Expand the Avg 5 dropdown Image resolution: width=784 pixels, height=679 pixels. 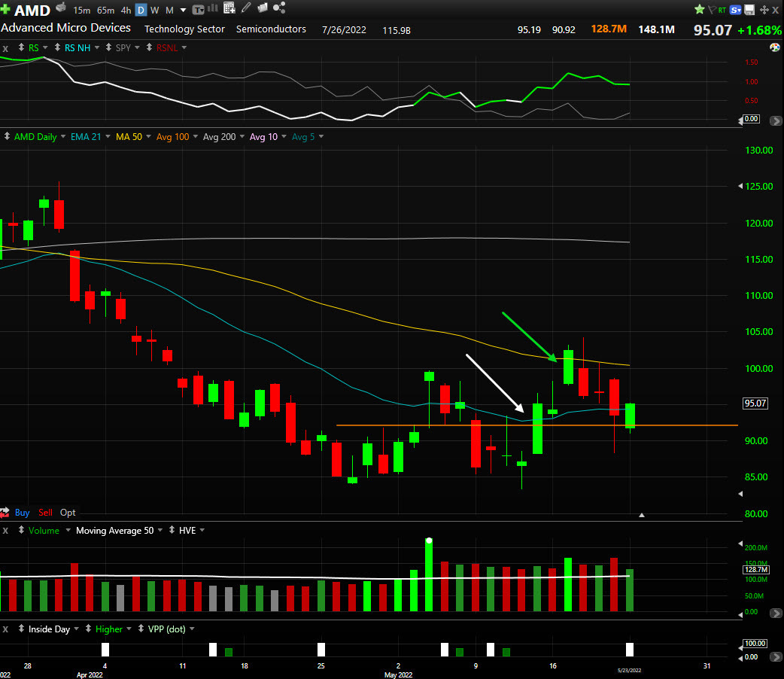tap(321, 136)
